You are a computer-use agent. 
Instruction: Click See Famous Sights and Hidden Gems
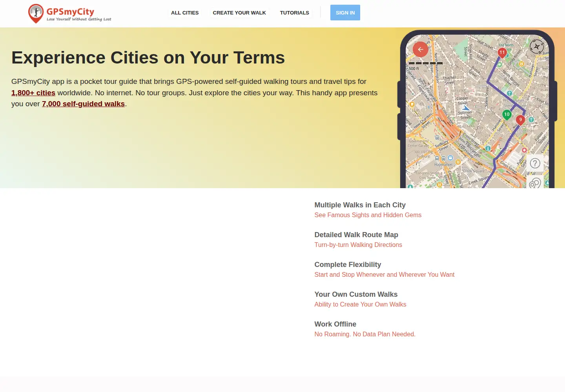368,215
